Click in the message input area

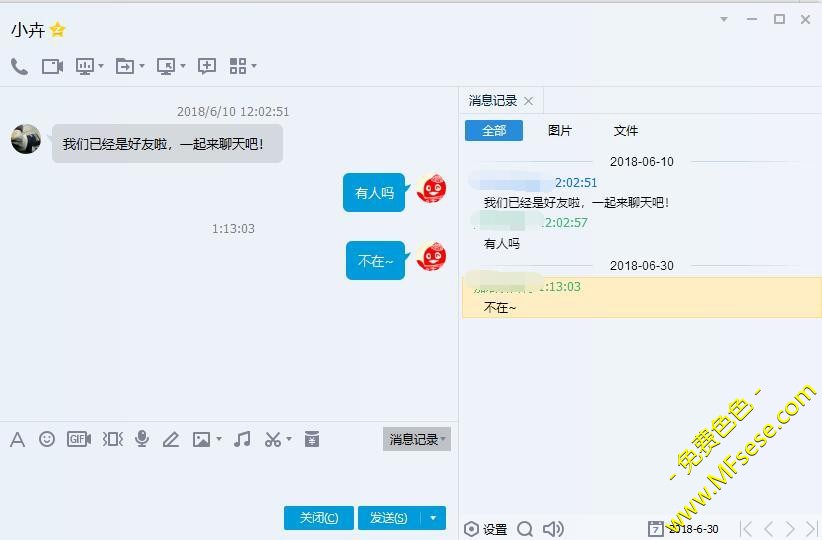229,477
